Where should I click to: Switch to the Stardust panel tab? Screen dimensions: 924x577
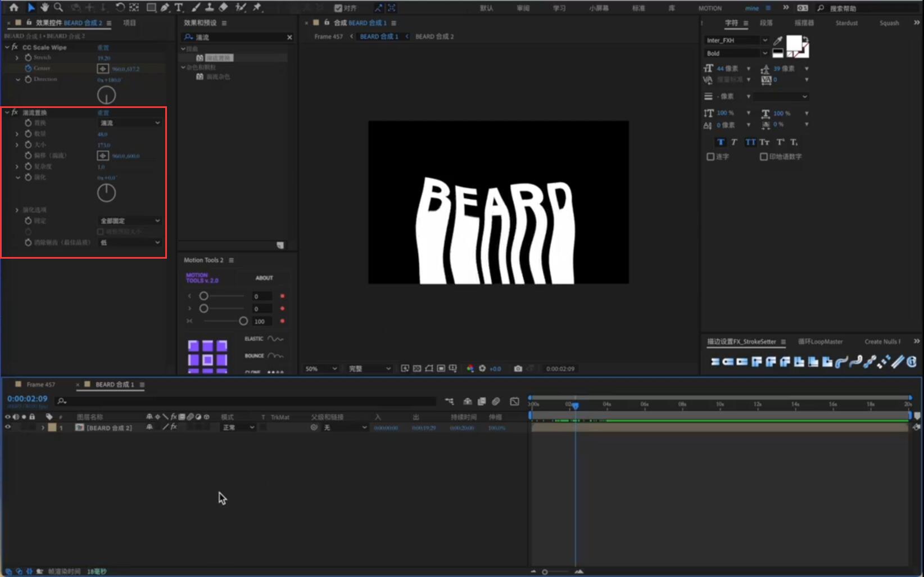pyautogui.click(x=846, y=23)
